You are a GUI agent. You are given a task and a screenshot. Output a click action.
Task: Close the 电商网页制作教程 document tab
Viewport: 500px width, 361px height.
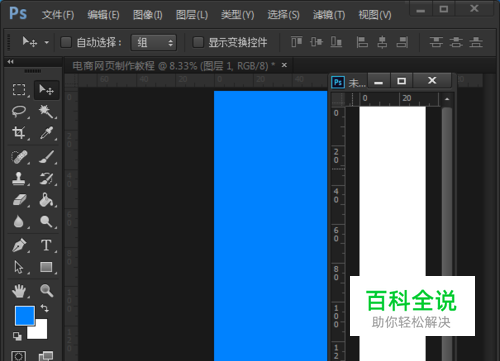pyautogui.click(x=284, y=65)
